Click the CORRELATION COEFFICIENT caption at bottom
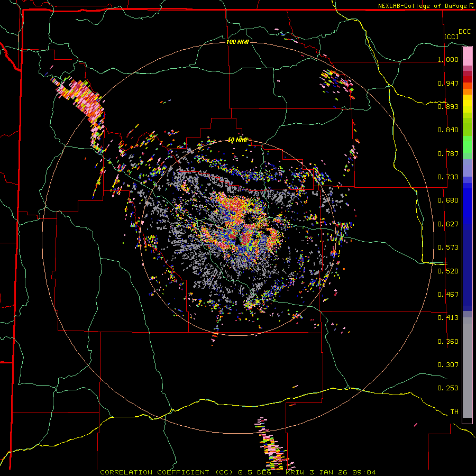This screenshot has width=476, height=476. coord(237,472)
